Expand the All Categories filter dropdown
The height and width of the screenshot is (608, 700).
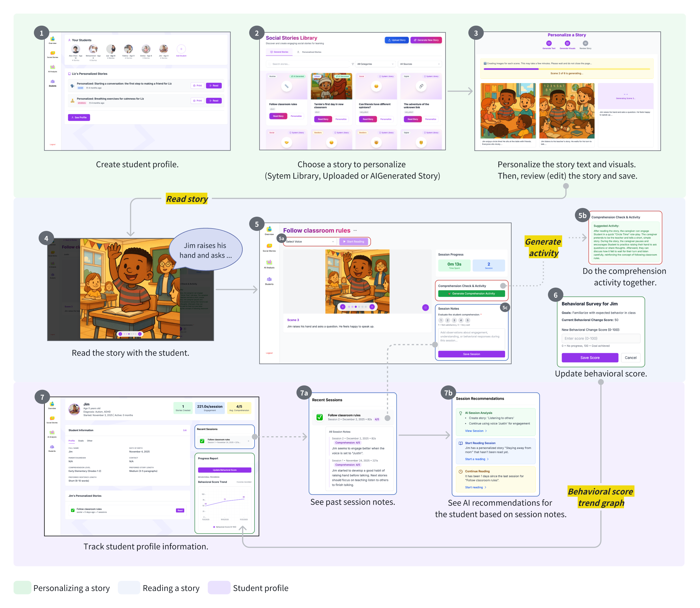click(375, 64)
